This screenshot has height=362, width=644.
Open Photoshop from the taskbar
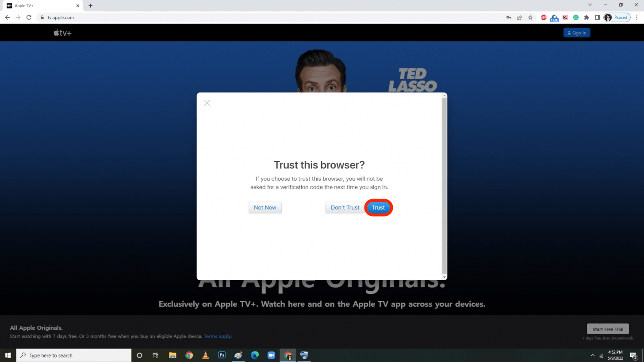point(222,355)
